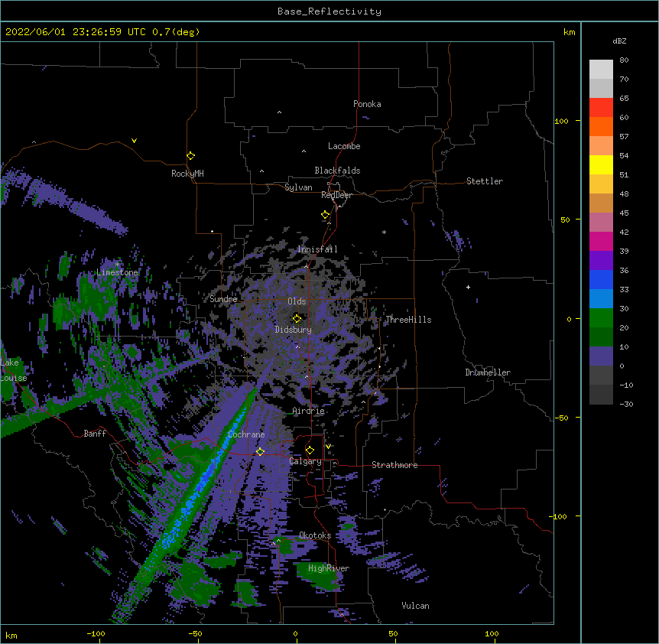659x644 pixels.
Task: Click the 2022/06/01 23:26:59 UTC timestamp
Action: tap(76, 32)
